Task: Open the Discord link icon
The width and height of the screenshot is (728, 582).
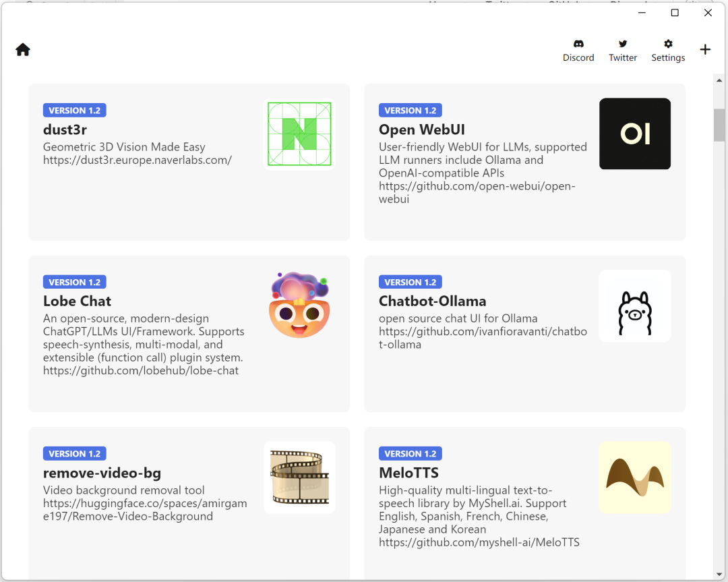Action: (578, 44)
